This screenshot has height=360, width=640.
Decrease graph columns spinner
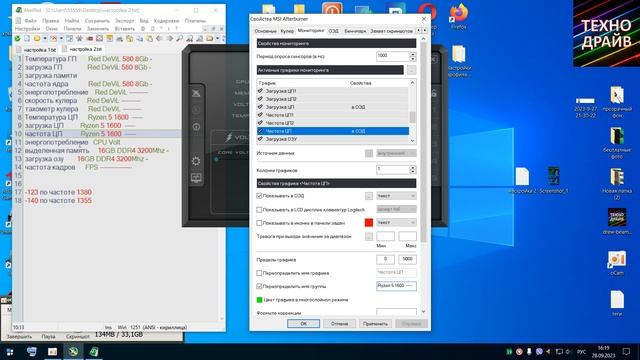(413, 172)
